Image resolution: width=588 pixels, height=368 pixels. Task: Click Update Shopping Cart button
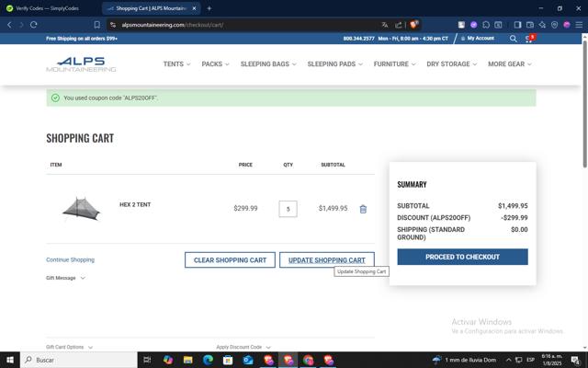(x=327, y=259)
